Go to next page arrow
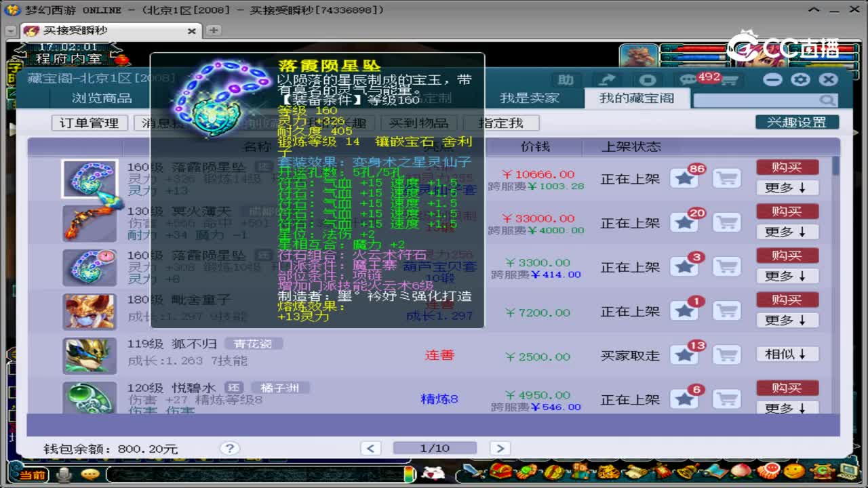Viewport: 868px width, 488px height. [x=500, y=448]
